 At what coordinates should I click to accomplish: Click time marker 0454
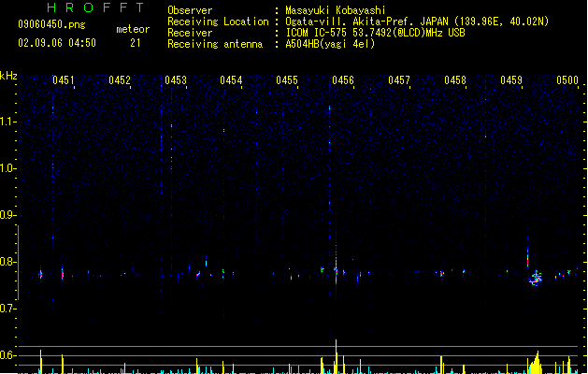point(231,80)
